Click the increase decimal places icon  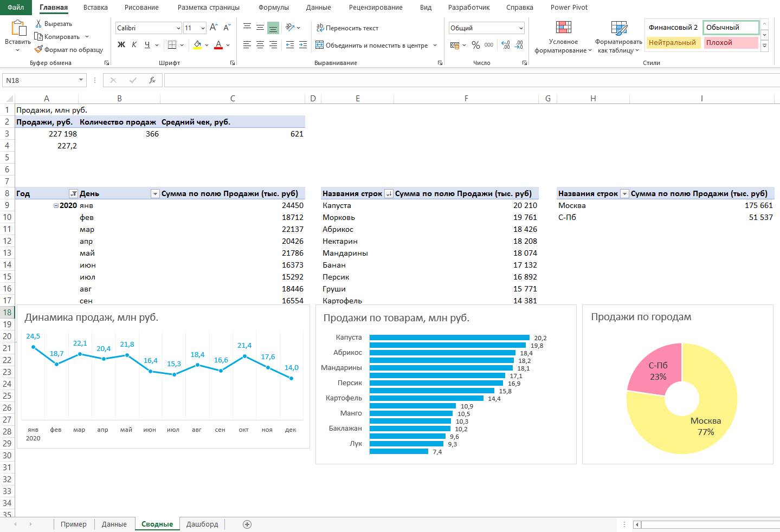[506, 45]
